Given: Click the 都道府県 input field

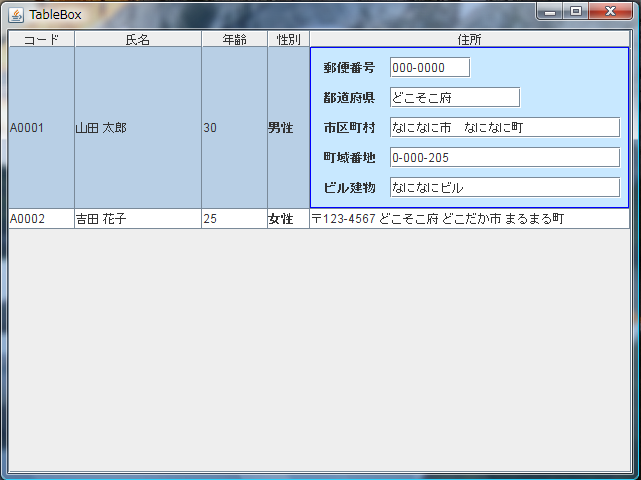Looking at the screenshot, I should pos(454,98).
